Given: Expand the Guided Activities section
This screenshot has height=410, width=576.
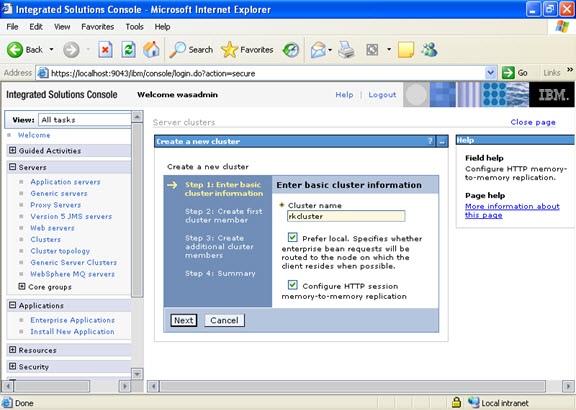Looking at the screenshot, I should (12, 150).
